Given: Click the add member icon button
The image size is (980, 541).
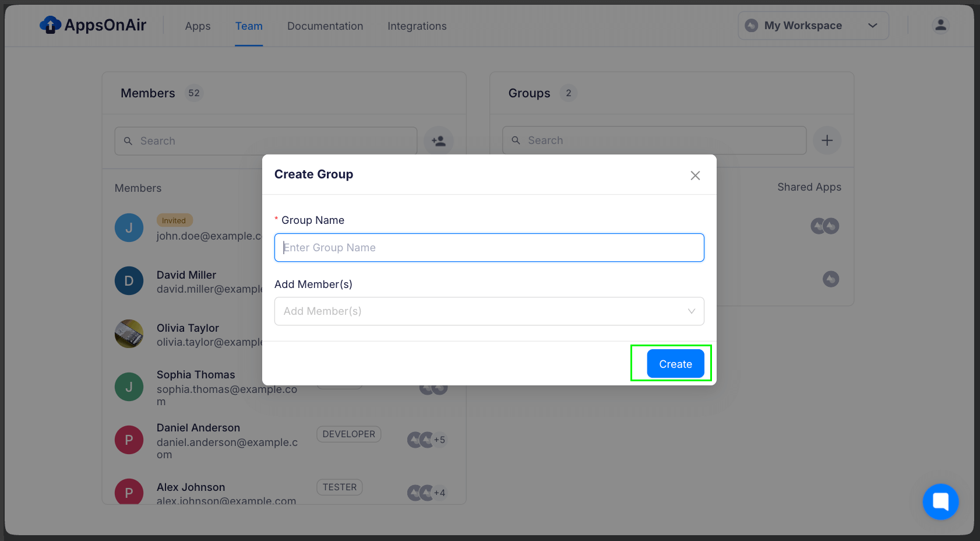Looking at the screenshot, I should pos(438,141).
